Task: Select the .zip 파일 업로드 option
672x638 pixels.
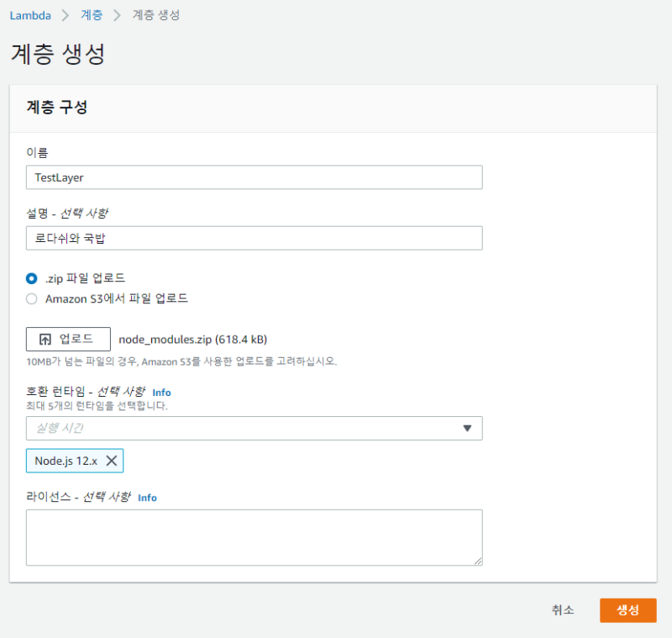Action: pyautogui.click(x=32, y=277)
